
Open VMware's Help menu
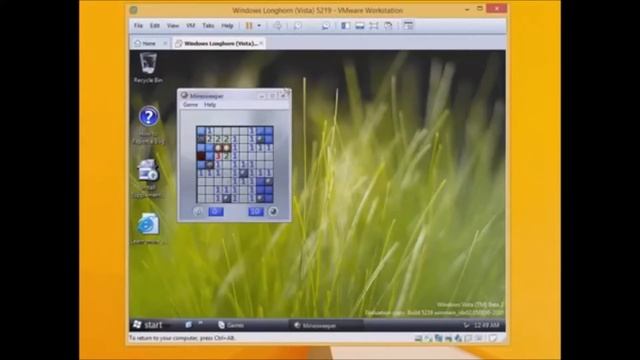click(x=227, y=26)
